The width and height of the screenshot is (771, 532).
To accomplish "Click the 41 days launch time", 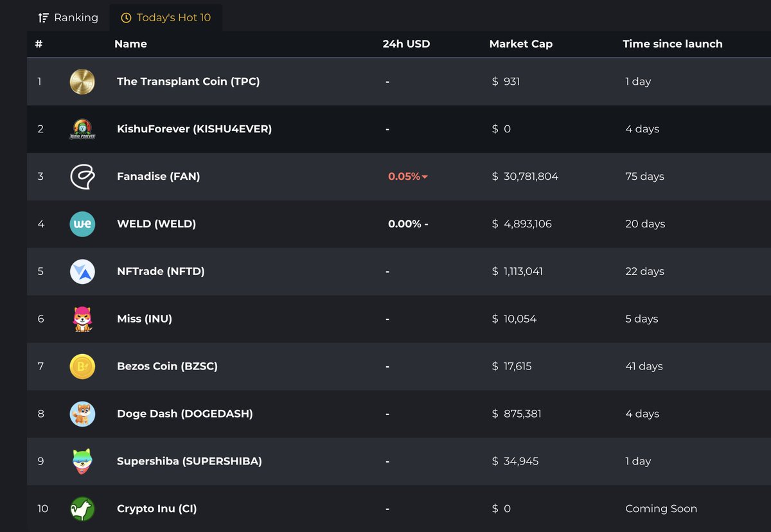I will point(644,367).
